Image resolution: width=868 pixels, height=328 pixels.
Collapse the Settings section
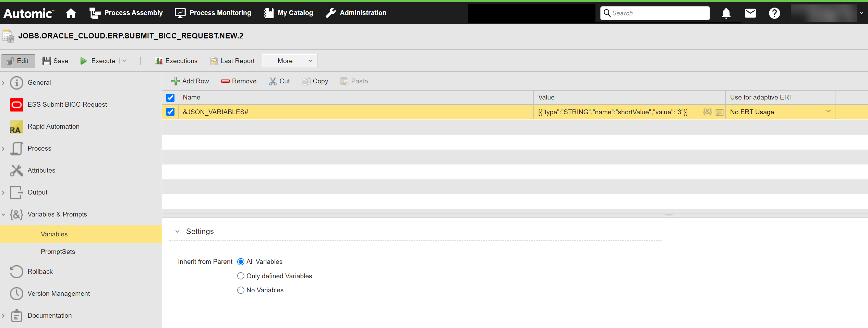tap(177, 232)
